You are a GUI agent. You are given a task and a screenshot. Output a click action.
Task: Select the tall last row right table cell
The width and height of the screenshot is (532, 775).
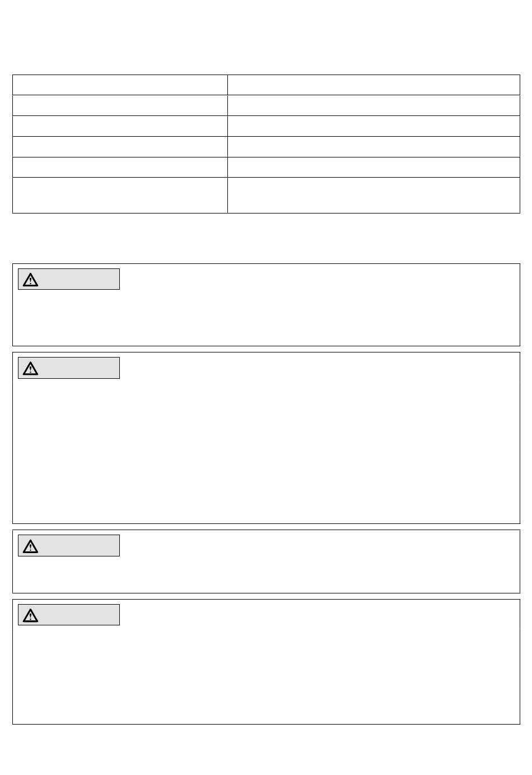click(374, 196)
